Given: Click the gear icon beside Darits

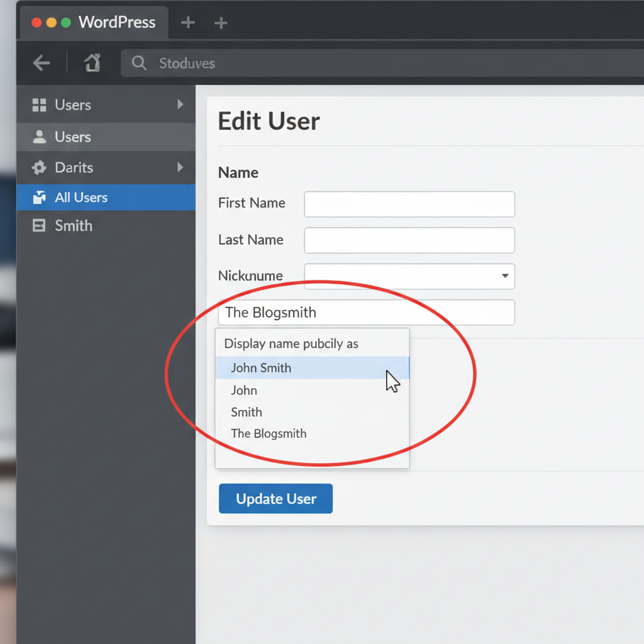Looking at the screenshot, I should 40,167.
